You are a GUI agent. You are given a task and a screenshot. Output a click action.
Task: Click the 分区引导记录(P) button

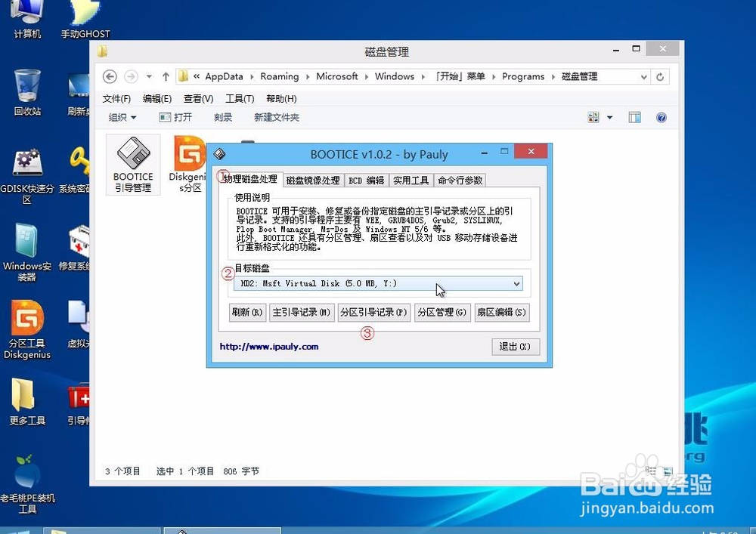pos(373,313)
